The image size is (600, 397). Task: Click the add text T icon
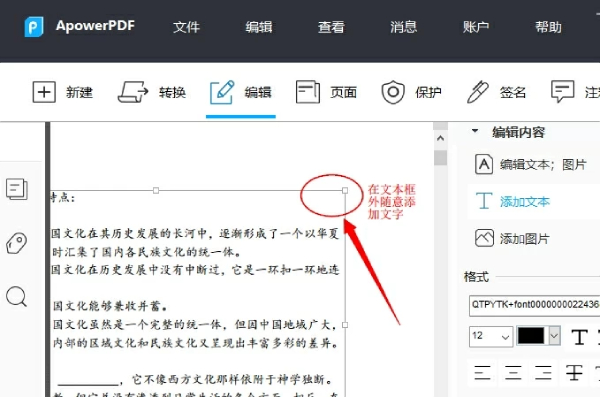coord(484,201)
